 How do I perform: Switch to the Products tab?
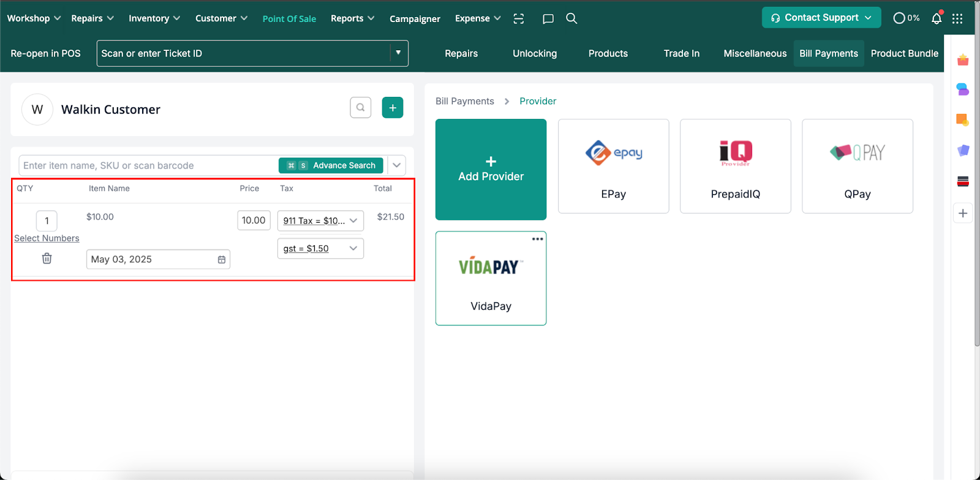coord(608,53)
